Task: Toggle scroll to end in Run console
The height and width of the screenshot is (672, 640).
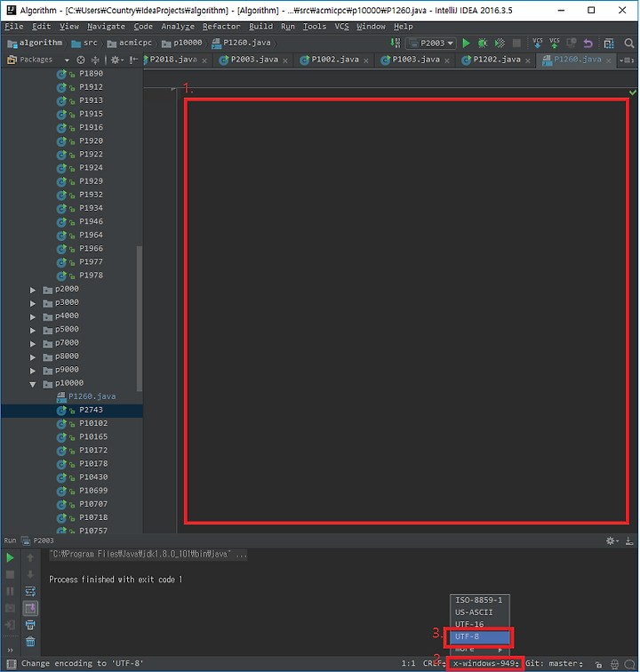Action: (30, 608)
